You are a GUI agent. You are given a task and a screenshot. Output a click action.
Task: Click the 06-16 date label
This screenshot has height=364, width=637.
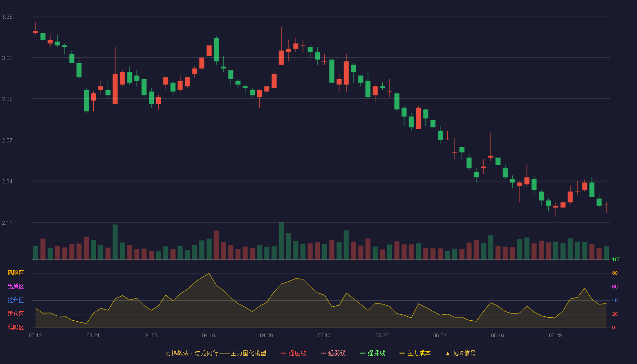[x=497, y=335]
